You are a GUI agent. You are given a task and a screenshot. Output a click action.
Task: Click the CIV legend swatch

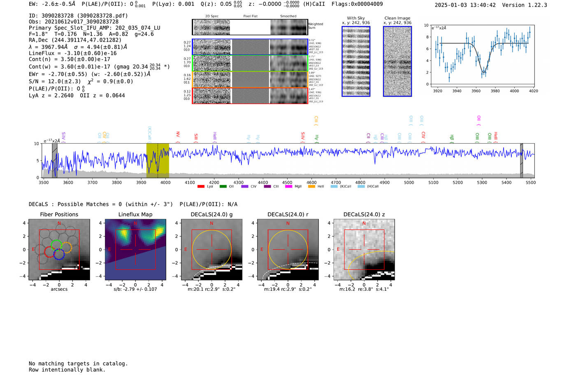pos(245,186)
